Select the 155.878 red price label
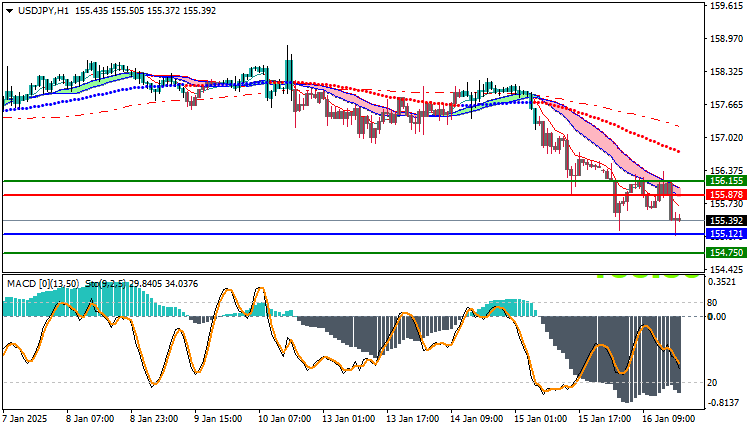750x430 pixels. 726,195
